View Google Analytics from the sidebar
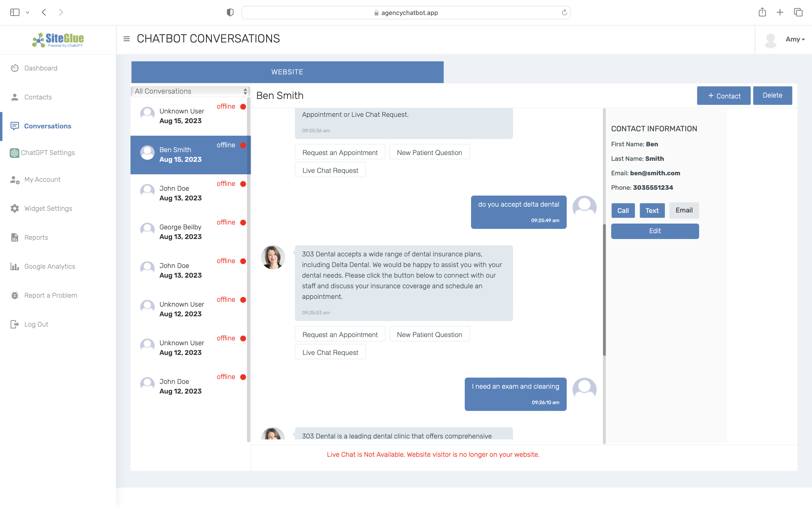 (x=50, y=266)
